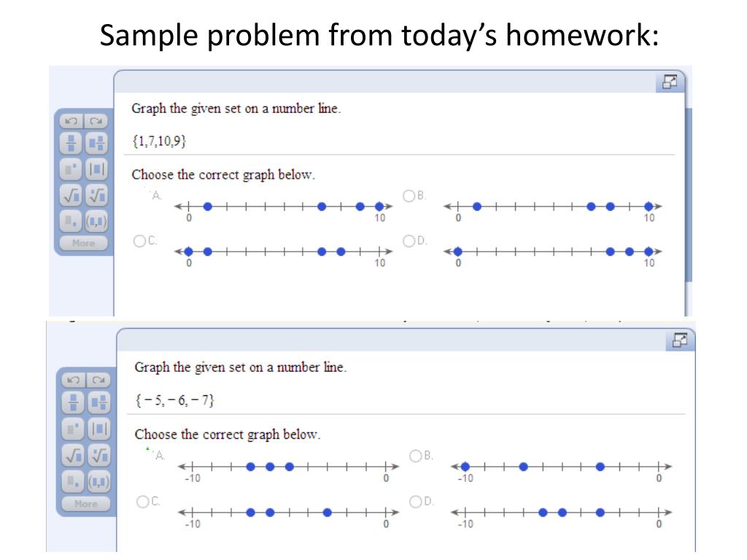Select option B for the set {1,7,10,9}
Image resolution: width=747 pixels, height=560 pixels.
click(409, 195)
